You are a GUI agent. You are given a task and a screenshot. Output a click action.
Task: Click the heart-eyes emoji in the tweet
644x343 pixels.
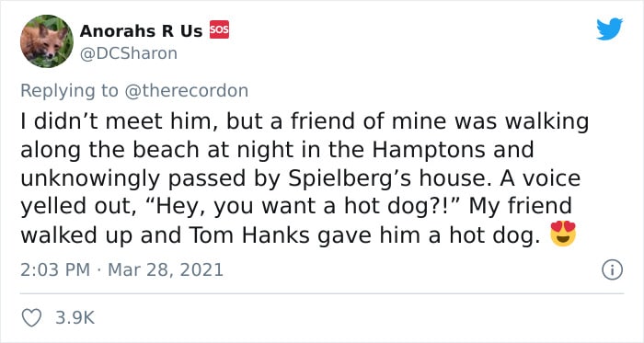tap(563, 234)
